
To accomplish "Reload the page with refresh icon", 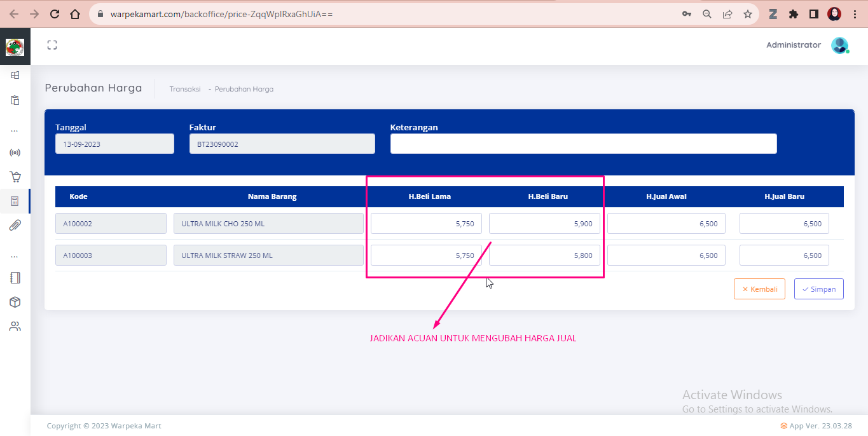I will [x=55, y=14].
